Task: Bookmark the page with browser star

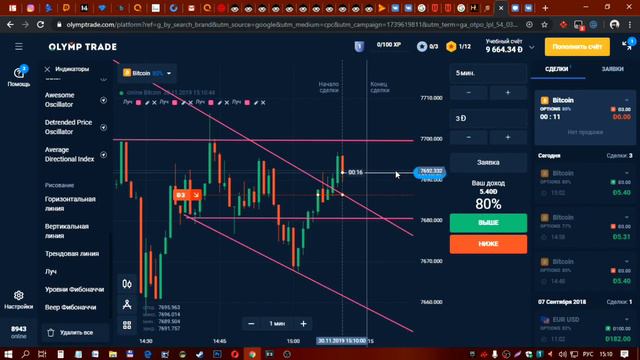Action: click(544, 25)
